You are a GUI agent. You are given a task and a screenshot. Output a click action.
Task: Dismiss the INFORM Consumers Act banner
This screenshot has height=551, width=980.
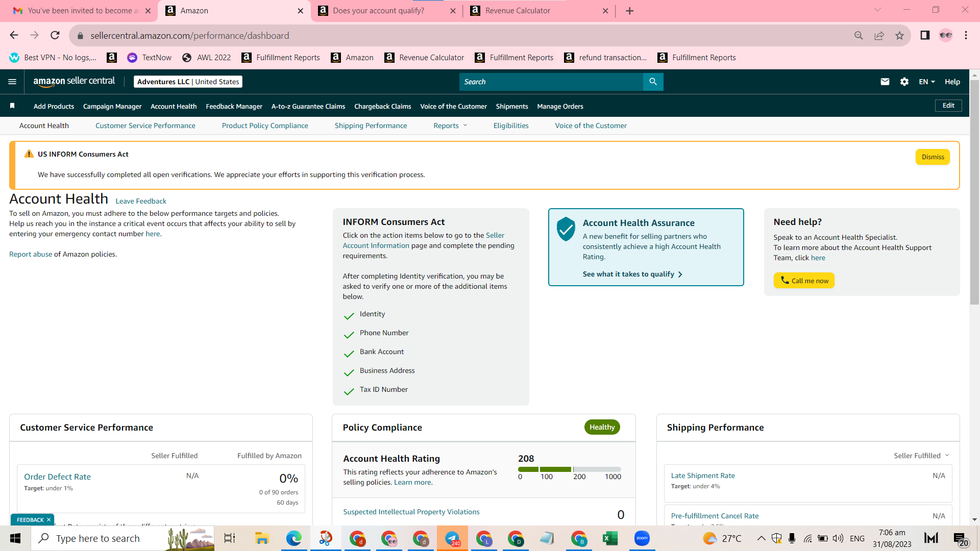pos(933,157)
